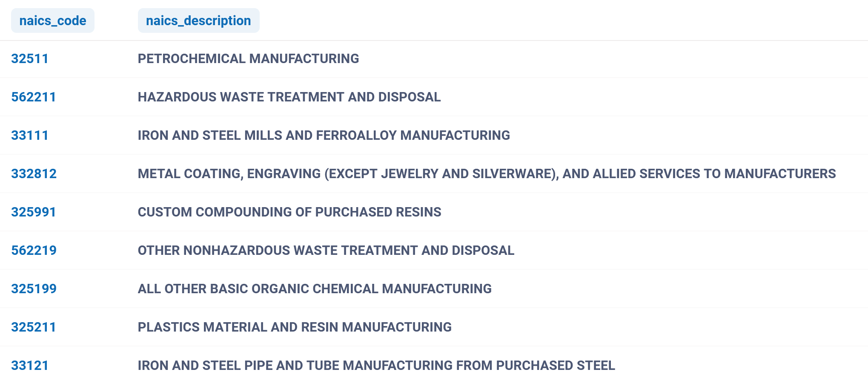Select Custom Compounding of Purchased Resins text

tap(289, 212)
